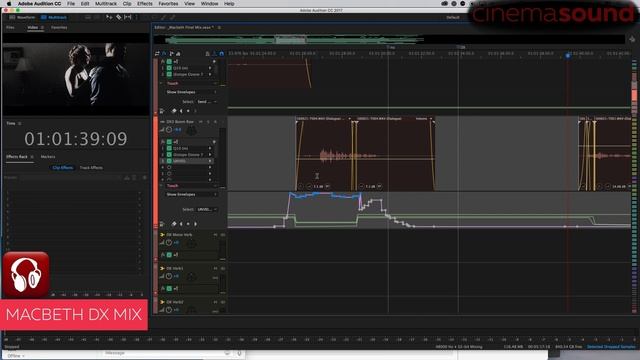Toggle DX3 Boom Raw effects rack master power
The width and height of the screenshot is (640, 360).
[169, 142]
